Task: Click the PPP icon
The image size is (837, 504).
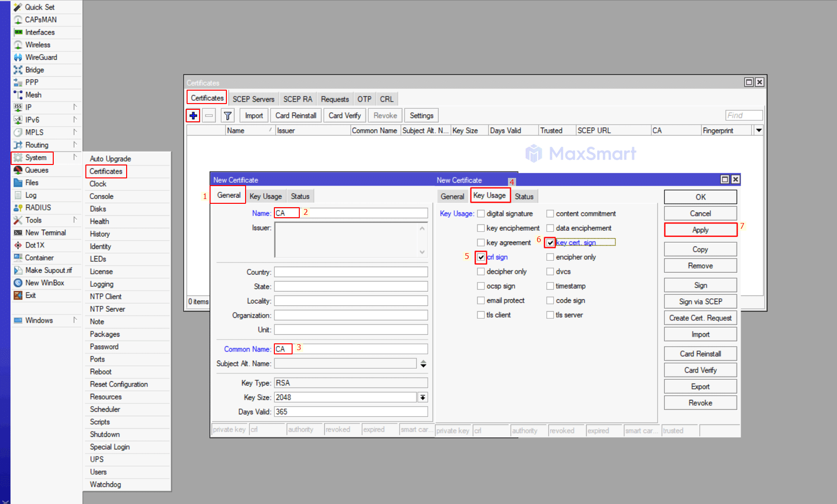Action: tap(18, 82)
